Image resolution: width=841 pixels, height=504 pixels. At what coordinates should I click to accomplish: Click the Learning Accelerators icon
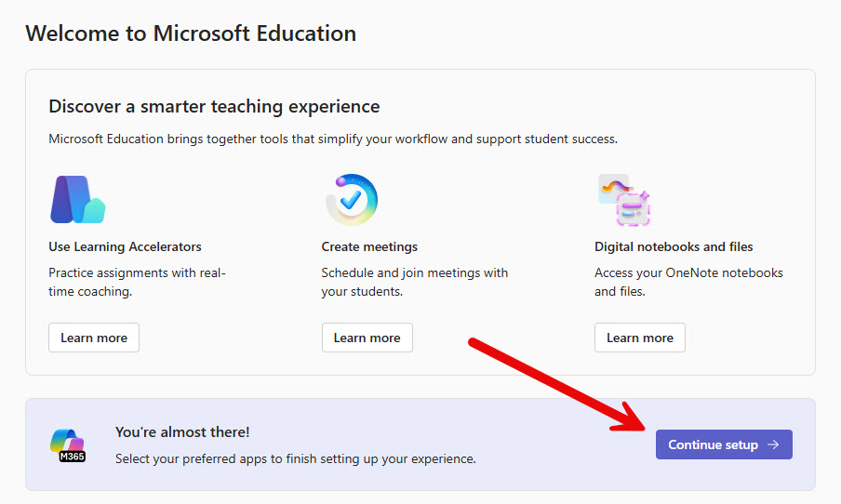coord(77,200)
